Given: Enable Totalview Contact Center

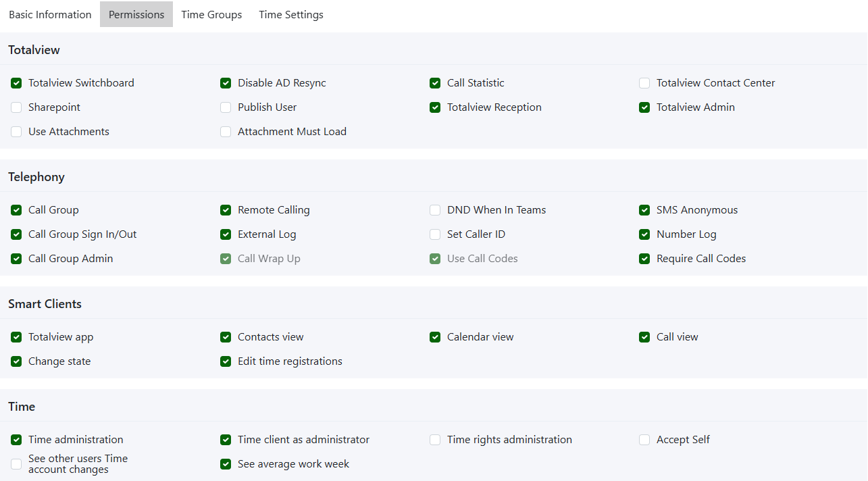Looking at the screenshot, I should coord(644,83).
